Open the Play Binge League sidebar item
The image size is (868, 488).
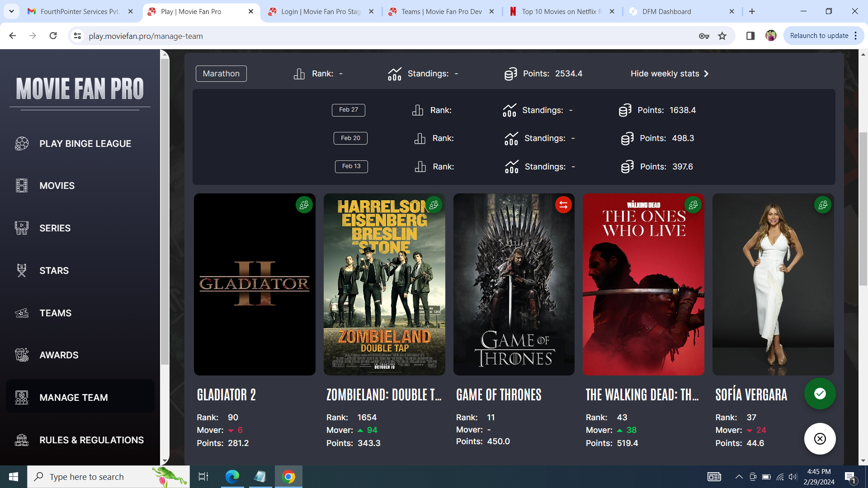[x=80, y=144]
